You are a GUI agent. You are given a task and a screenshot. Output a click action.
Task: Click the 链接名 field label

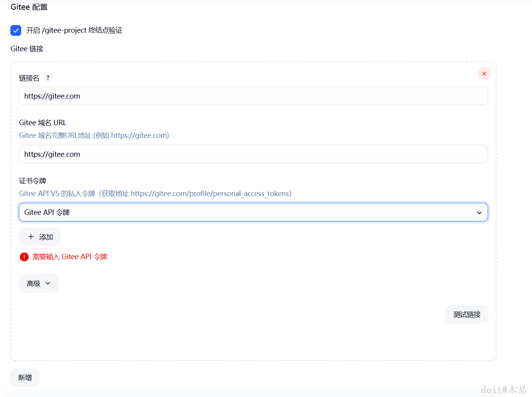pyautogui.click(x=29, y=78)
